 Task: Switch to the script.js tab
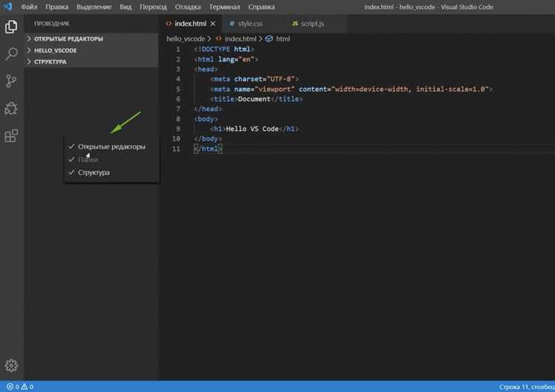(x=312, y=24)
